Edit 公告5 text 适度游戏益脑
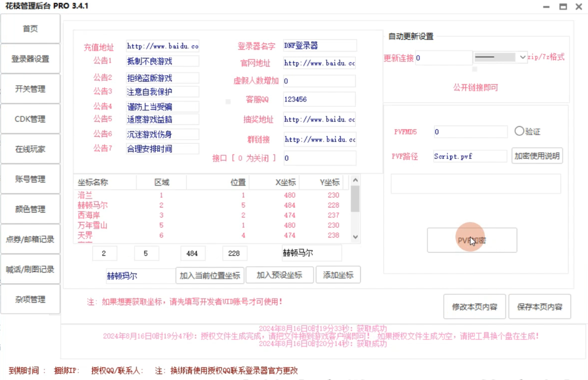Screen dimensions: 588x380 162,119
